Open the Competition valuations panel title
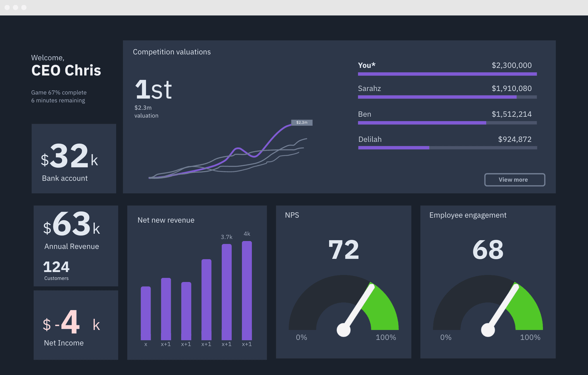Image resolution: width=588 pixels, height=375 pixels. (x=172, y=52)
